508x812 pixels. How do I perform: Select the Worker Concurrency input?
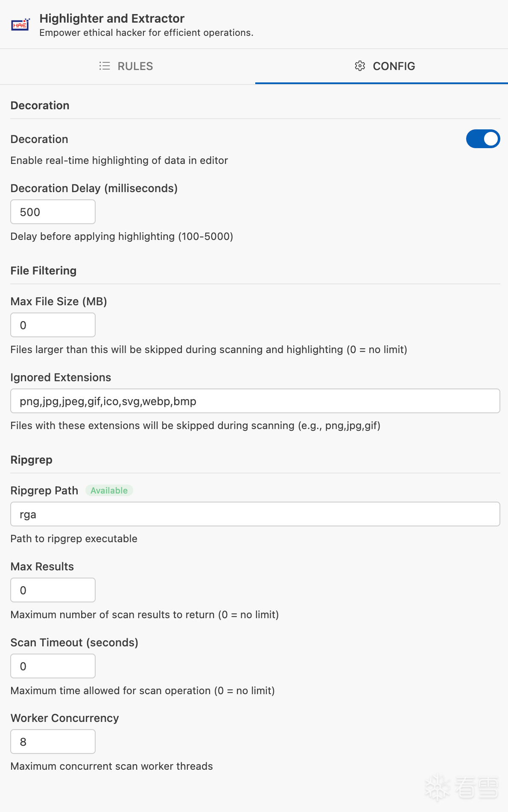click(x=53, y=742)
